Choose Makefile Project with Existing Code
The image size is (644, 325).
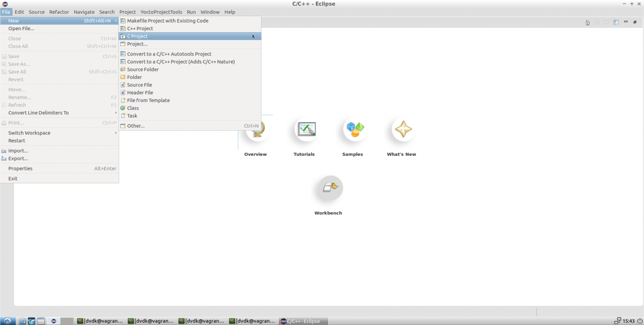point(167,21)
